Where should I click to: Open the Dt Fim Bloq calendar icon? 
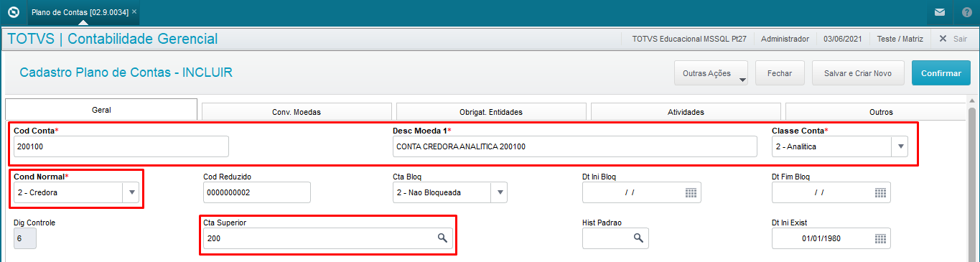880,192
